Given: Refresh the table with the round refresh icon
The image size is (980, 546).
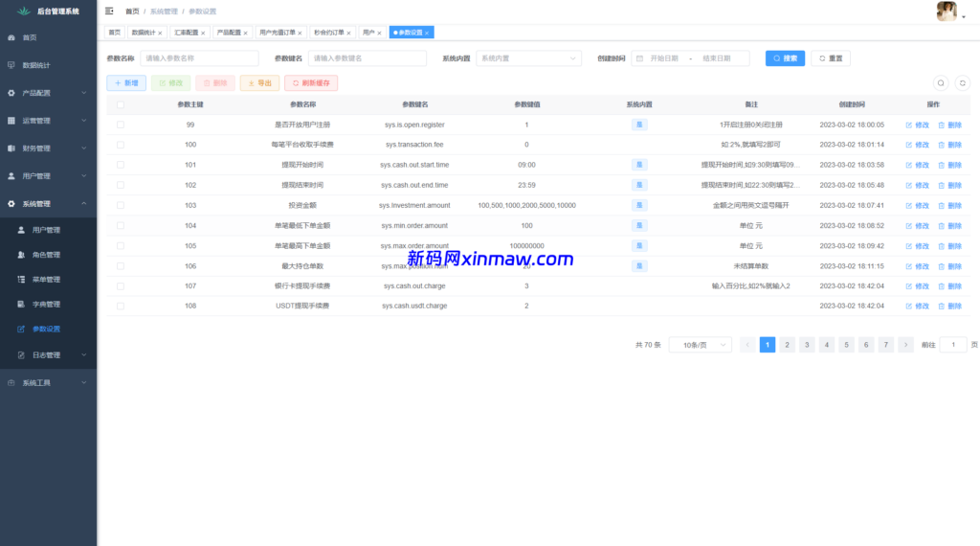Looking at the screenshot, I should (x=963, y=83).
